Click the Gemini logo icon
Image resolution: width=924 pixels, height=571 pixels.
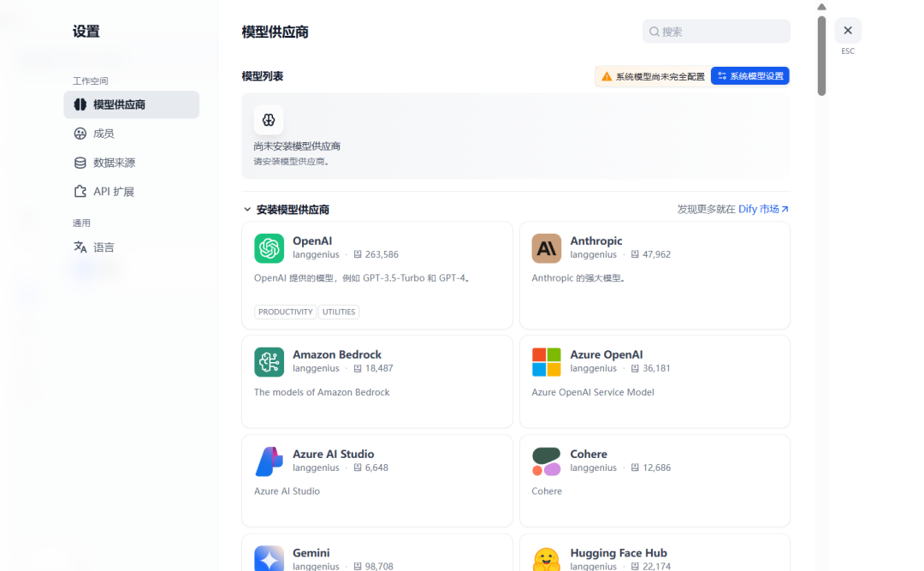click(x=269, y=558)
